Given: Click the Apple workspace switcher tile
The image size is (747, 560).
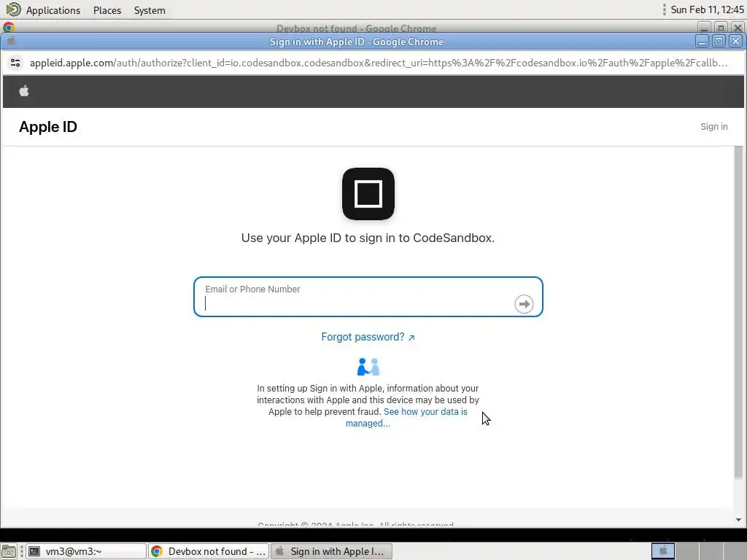Looking at the screenshot, I should tap(662, 551).
